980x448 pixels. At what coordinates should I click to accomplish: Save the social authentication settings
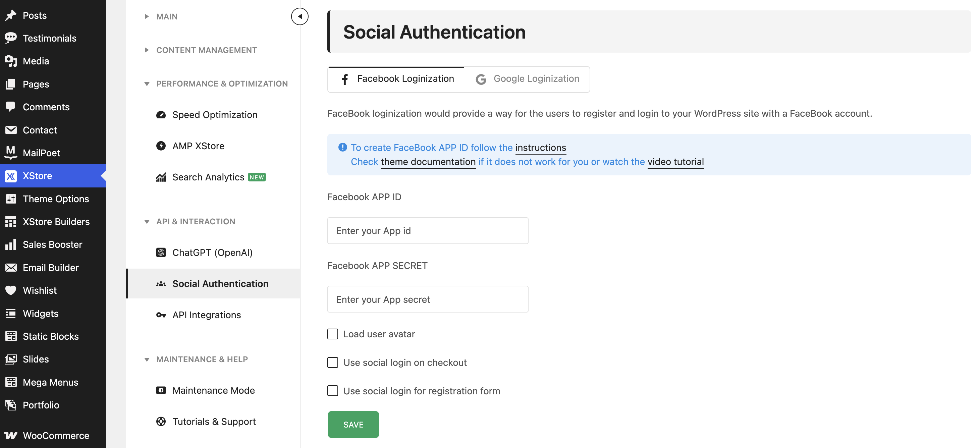[x=353, y=425]
